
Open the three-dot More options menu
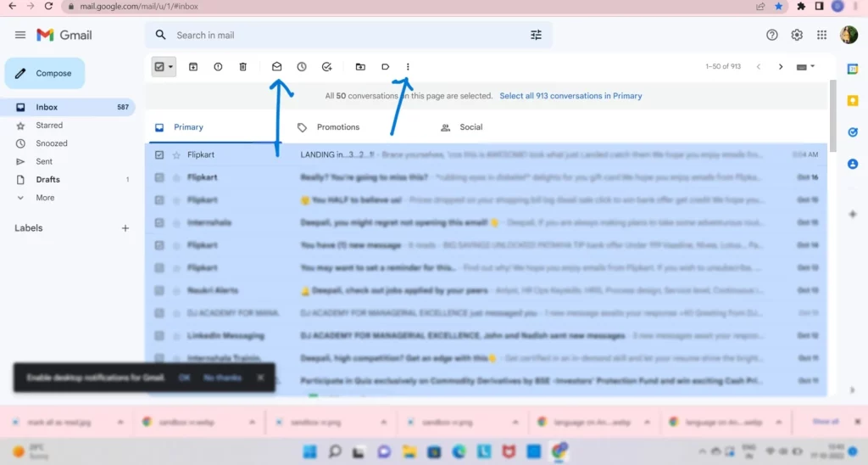(408, 66)
